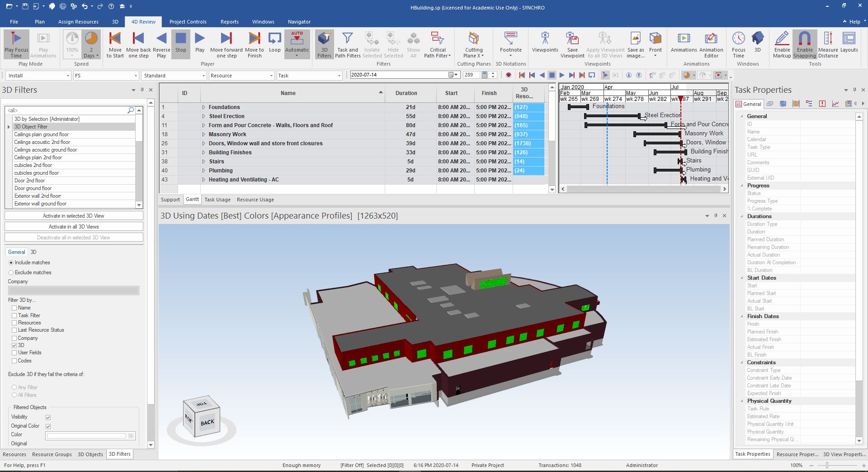The image size is (868, 472).
Task: Launch the Animation Editor
Action: tap(711, 44)
